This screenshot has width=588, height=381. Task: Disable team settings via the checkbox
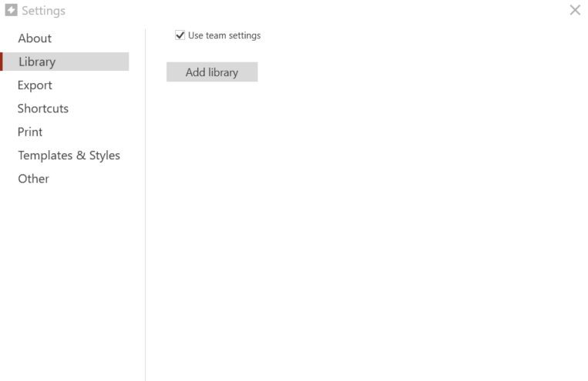point(180,35)
